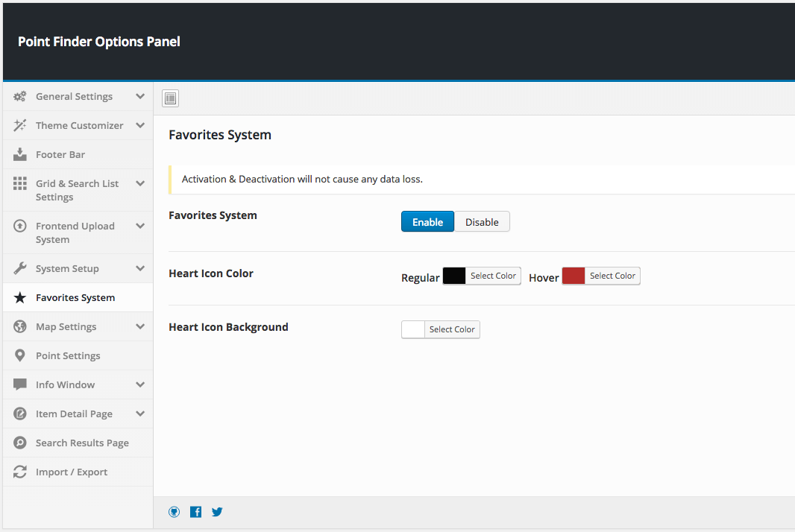Open the Favorites System menu item

tap(75, 297)
